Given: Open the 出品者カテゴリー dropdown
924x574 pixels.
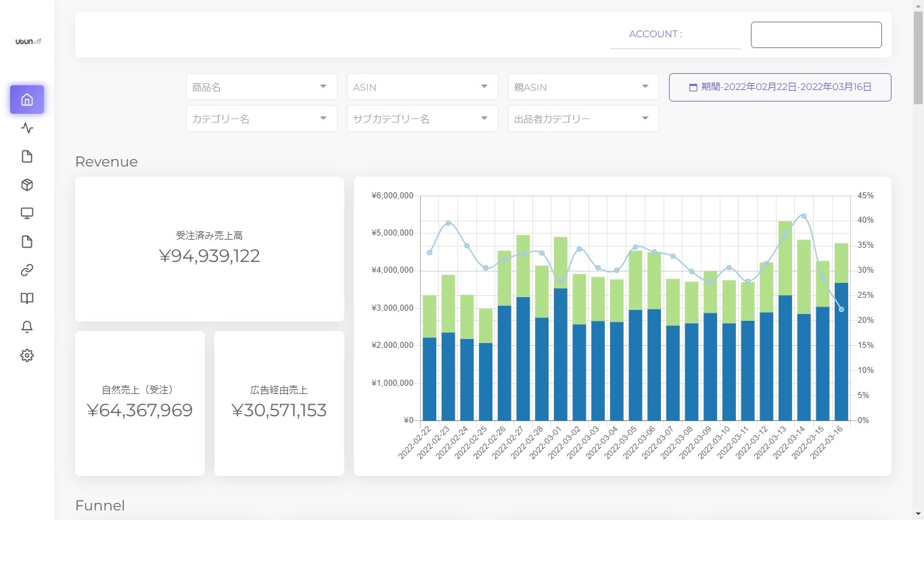Looking at the screenshot, I should coord(584,118).
